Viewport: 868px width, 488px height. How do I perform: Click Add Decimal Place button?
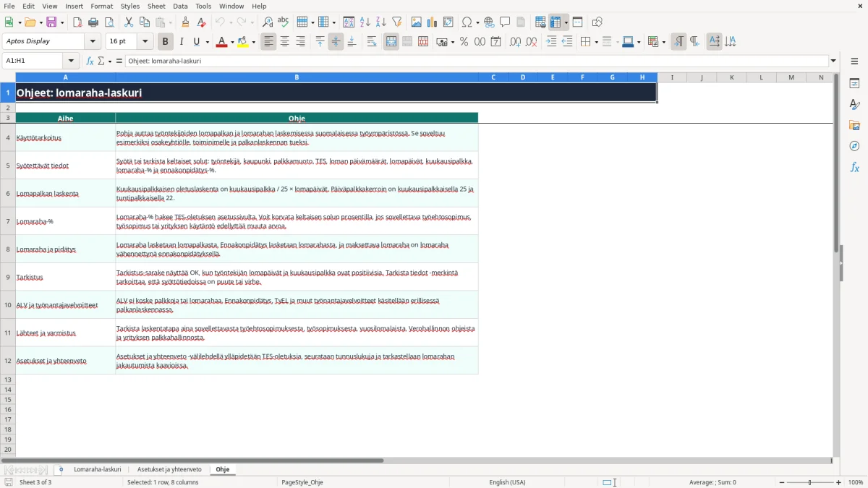point(515,42)
